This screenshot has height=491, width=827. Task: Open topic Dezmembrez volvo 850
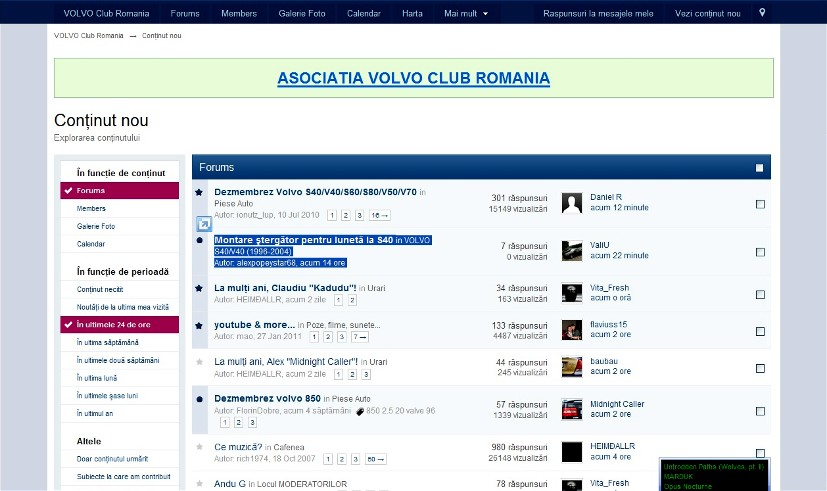[267, 399]
